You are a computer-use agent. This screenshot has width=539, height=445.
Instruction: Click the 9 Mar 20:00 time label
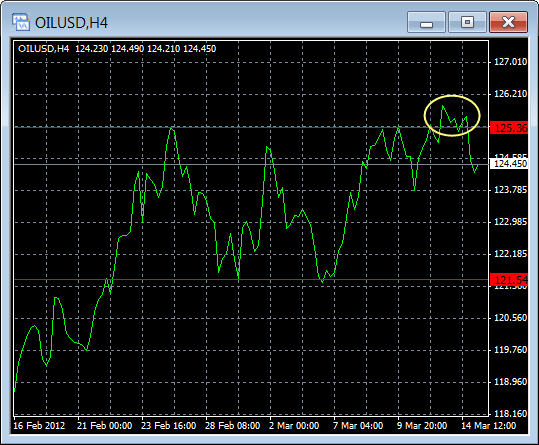(422, 426)
